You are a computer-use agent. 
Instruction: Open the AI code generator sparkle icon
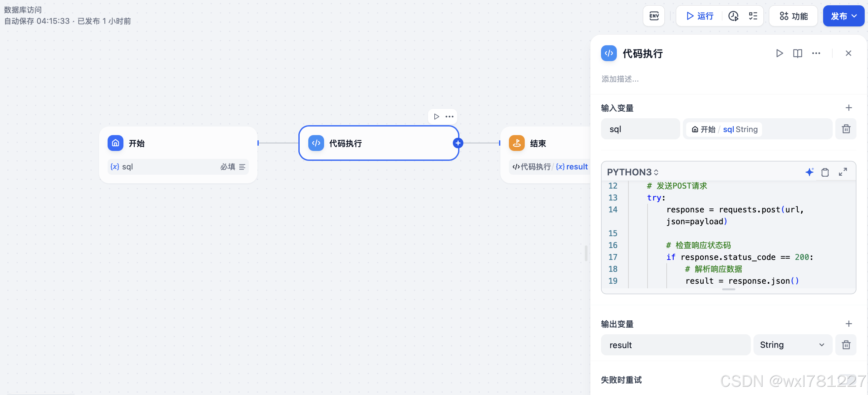[809, 172]
